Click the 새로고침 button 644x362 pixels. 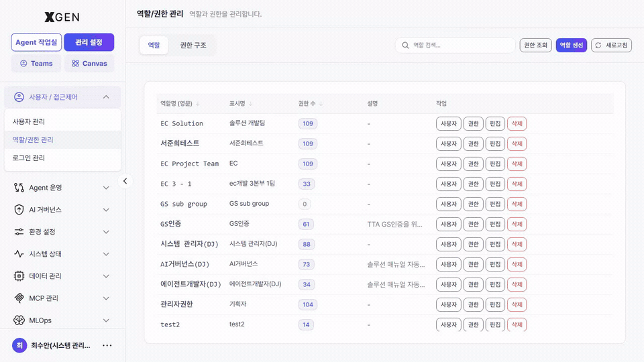point(612,45)
